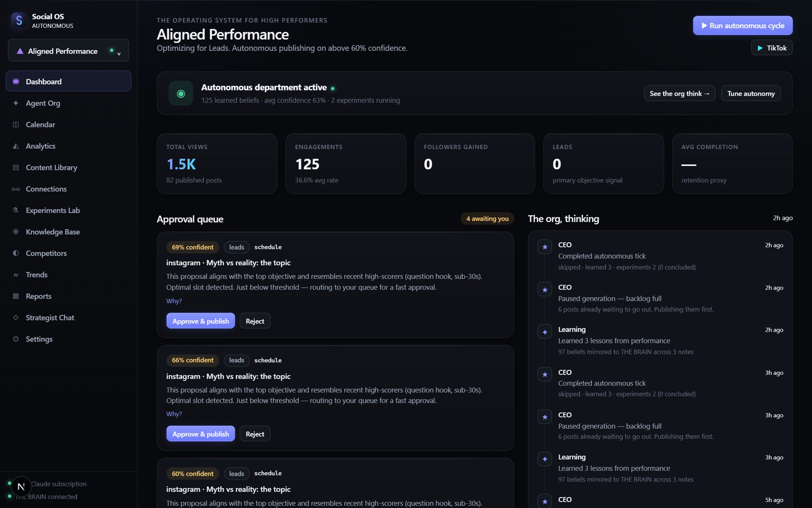The image size is (812, 508).
Task: Click the Knowledge Base icon
Action: pyautogui.click(x=16, y=232)
